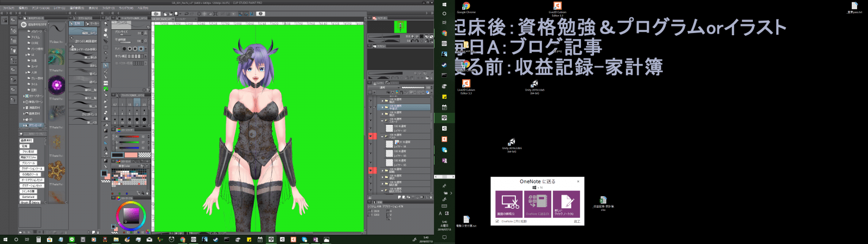Screen dimensions: 868x244
Task: Expand the 単色パターン material folder
Action: pyautogui.click(x=24, y=101)
